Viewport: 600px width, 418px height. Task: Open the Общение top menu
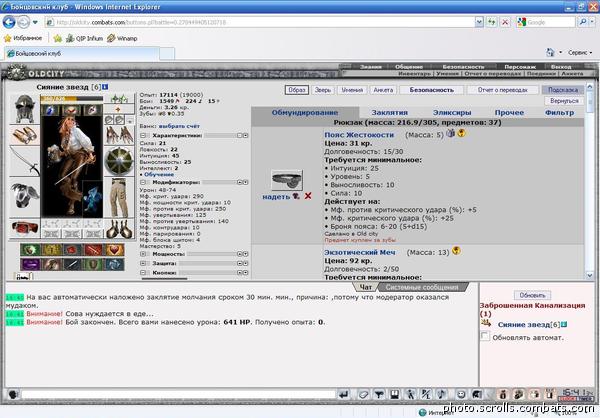tap(409, 67)
